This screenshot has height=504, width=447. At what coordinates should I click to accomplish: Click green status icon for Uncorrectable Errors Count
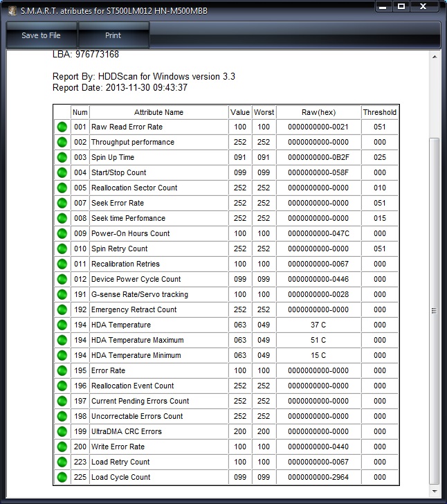(x=62, y=416)
